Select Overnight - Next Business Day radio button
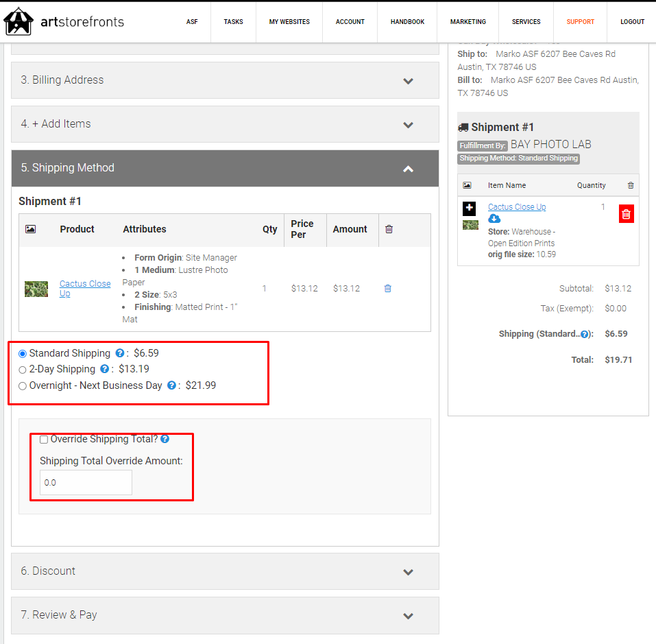 pos(23,386)
